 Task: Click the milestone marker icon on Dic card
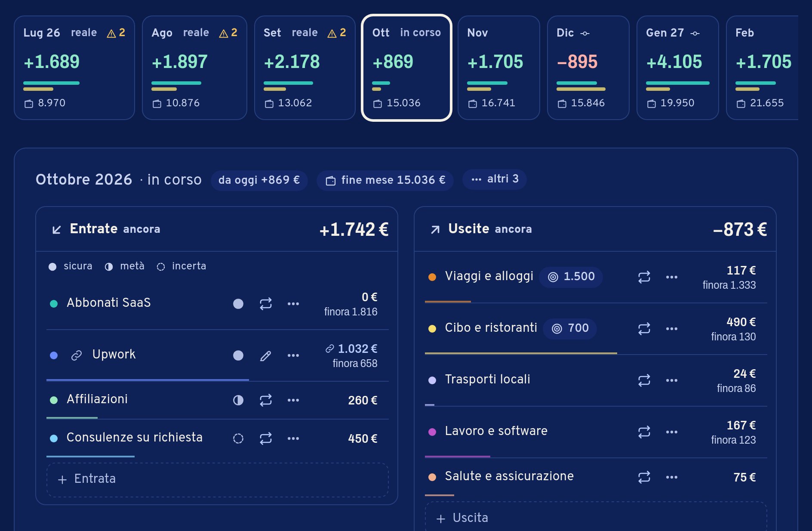tap(585, 33)
